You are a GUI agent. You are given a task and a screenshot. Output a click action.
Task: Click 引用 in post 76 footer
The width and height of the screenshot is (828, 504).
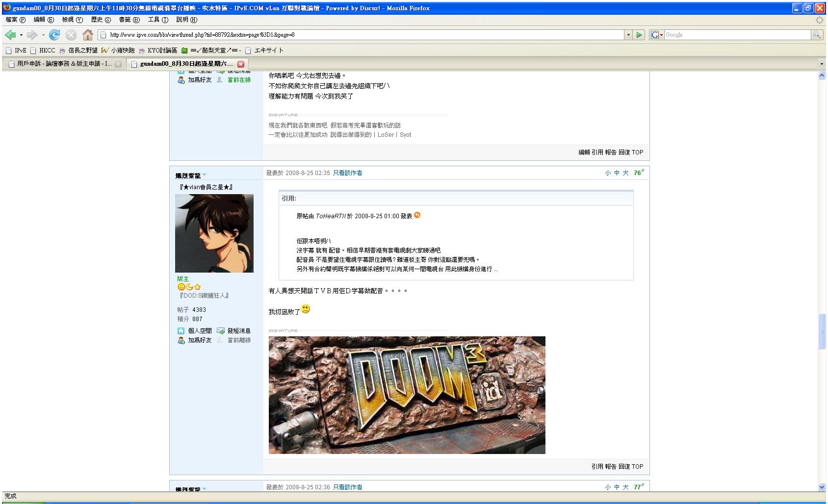tap(597, 467)
